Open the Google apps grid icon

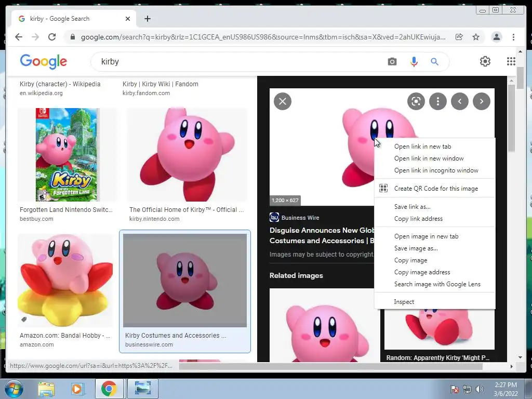[x=511, y=61]
